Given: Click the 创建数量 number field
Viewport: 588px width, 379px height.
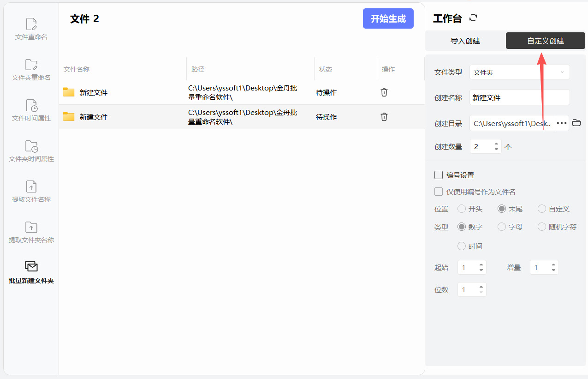Looking at the screenshot, I should (486, 147).
